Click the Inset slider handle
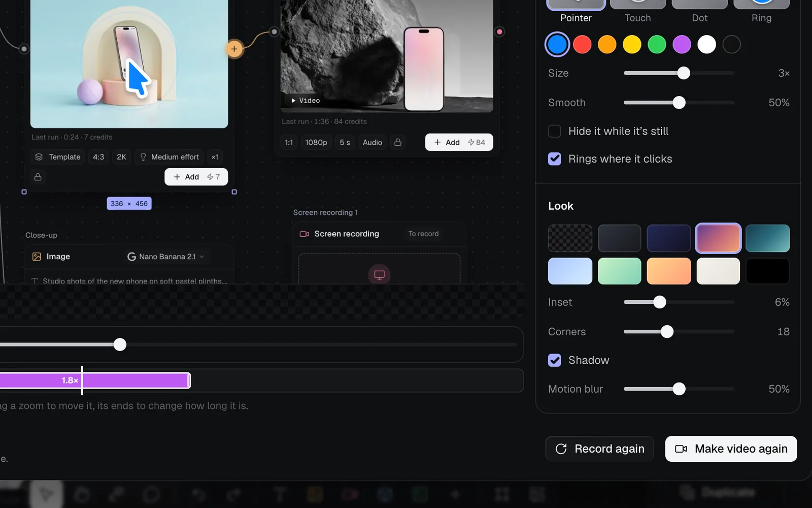Screen dimensions: 812x508 coord(659,302)
